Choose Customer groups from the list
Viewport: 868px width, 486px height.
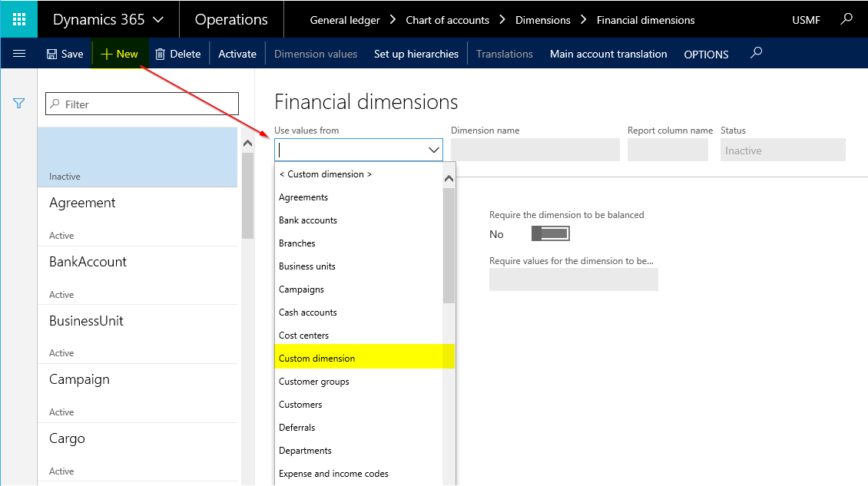(359, 382)
